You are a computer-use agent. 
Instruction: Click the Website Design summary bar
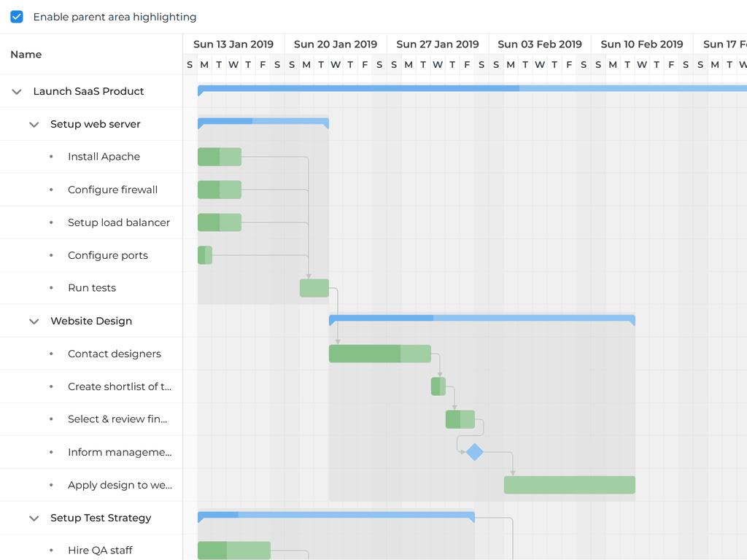coord(481,318)
